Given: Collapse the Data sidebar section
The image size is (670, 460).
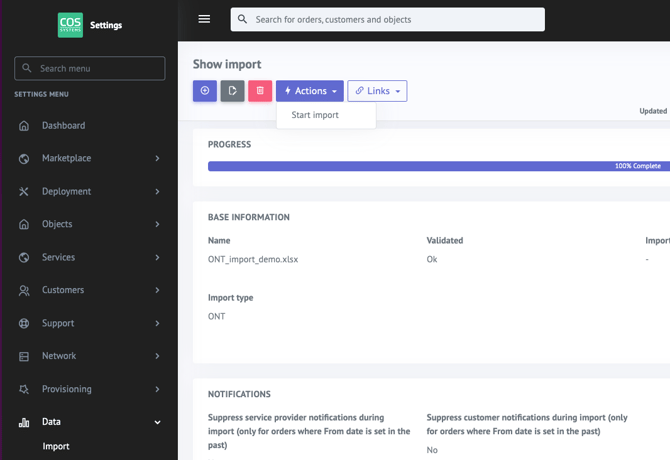Looking at the screenshot, I should [x=157, y=422].
